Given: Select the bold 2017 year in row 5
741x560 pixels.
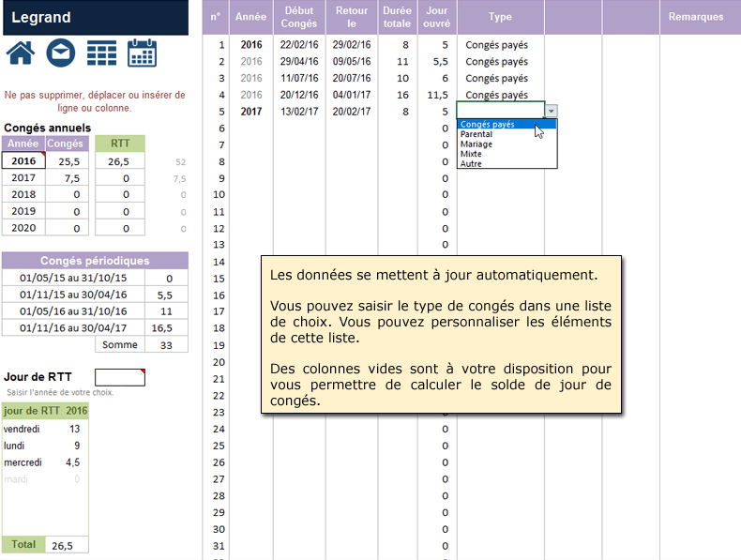Looking at the screenshot, I should [251, 112].
